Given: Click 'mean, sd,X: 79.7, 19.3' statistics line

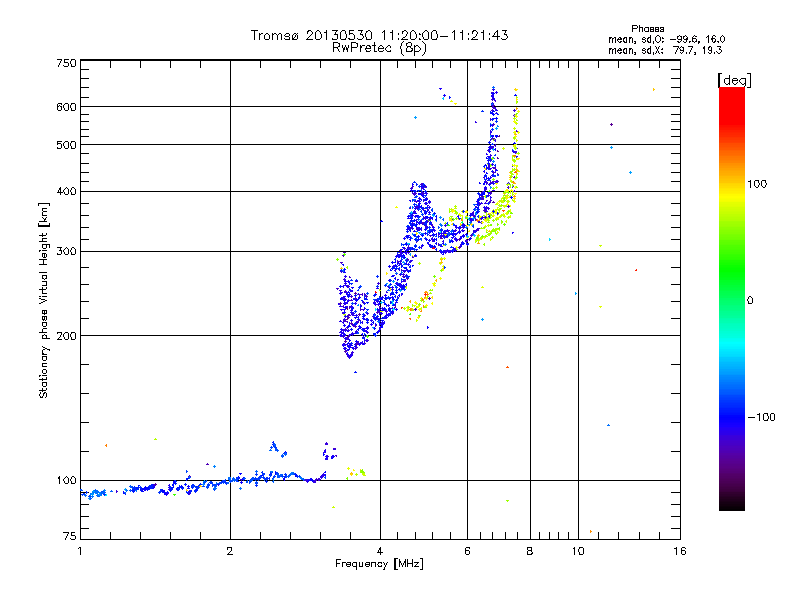Looking at the screenshot, I should [665, 50].
